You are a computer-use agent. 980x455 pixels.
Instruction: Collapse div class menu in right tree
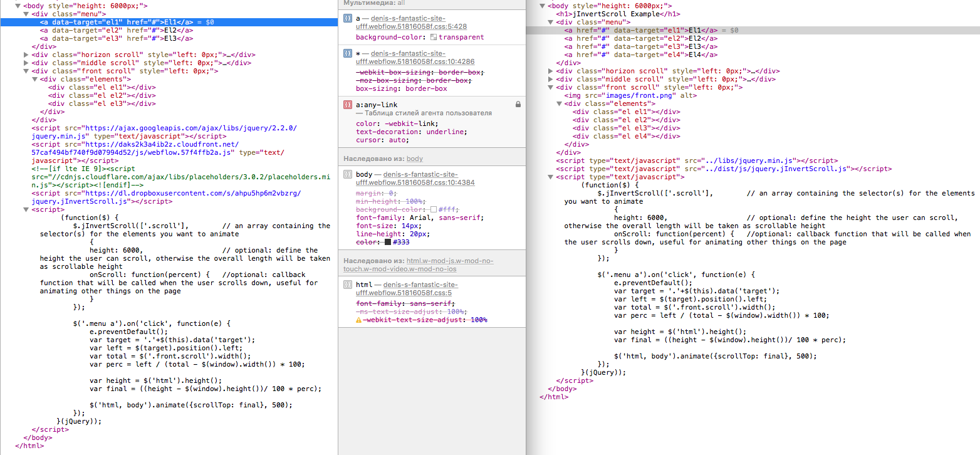click(551, 22)
